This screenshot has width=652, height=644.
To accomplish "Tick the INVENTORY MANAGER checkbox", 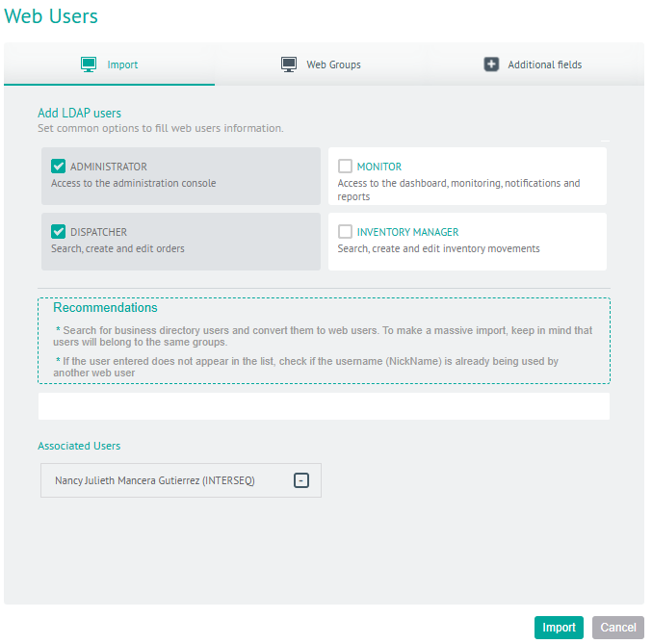I will click(345, 232).
